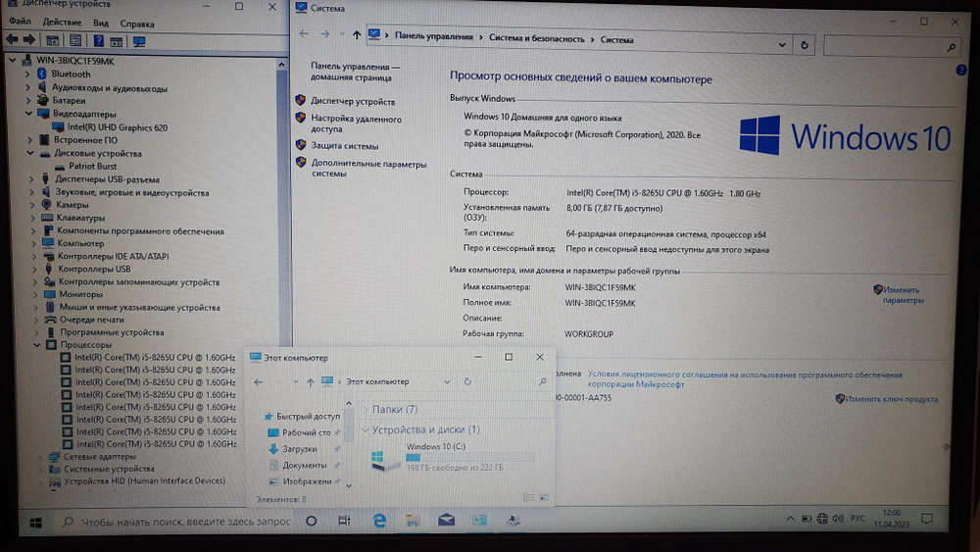Collapse Устройства и диски group
Image resolution: width=980 pixels, height=552 pixels.
[x=366, y=429]
